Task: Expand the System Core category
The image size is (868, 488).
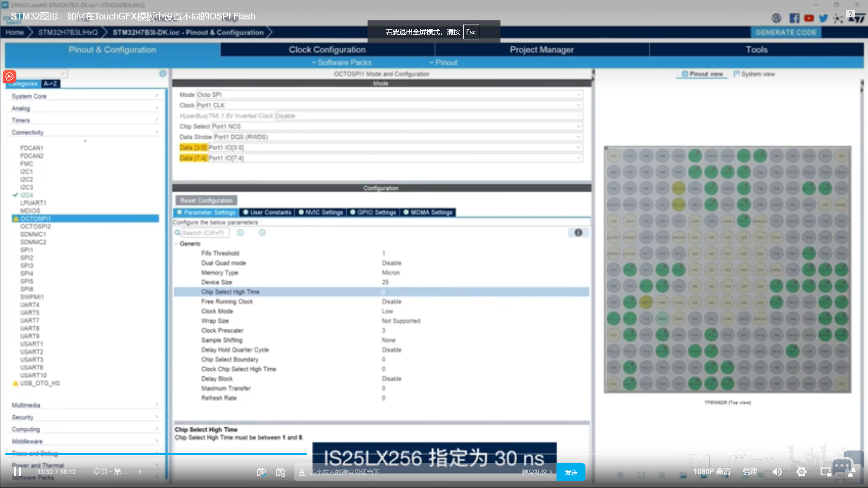Action: (x=85, y=96)
